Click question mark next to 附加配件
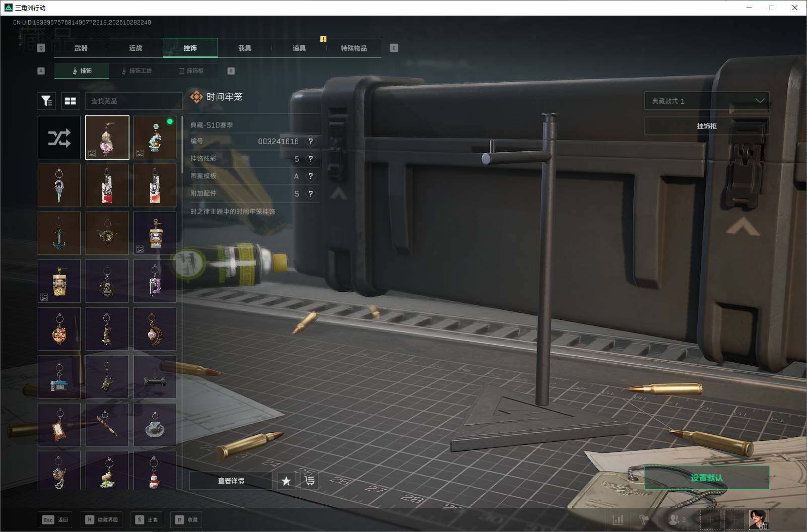The height and width of the screenshot is (532, 807). coord(311,193)
